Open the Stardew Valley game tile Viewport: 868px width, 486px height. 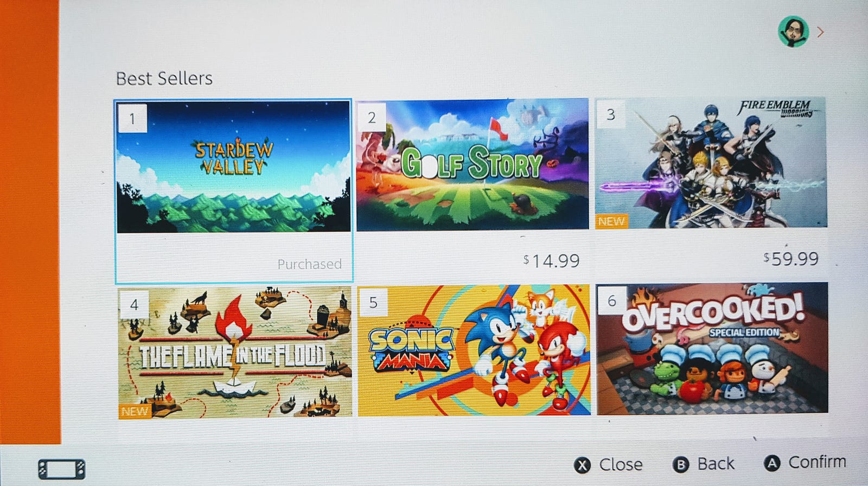coord(234,191)
